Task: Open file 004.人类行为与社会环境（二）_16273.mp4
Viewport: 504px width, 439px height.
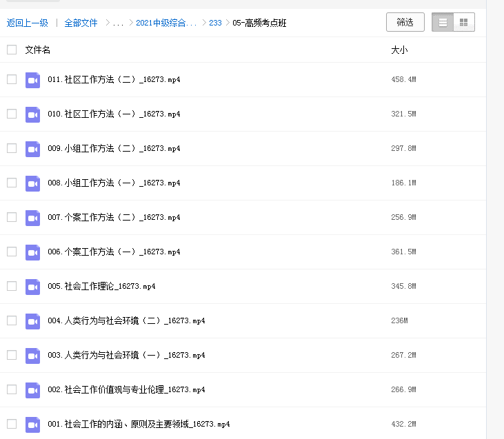Action: click(x=126, y=320)
